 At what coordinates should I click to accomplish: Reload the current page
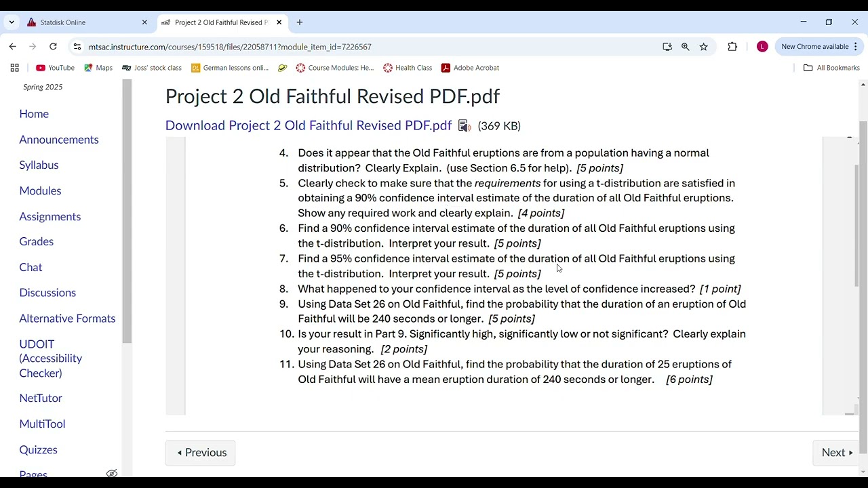click(53, 47)
